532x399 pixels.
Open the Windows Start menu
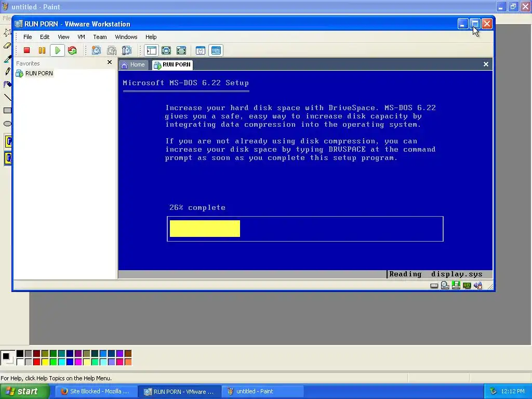pyautogui.click(x=24, y=392)
